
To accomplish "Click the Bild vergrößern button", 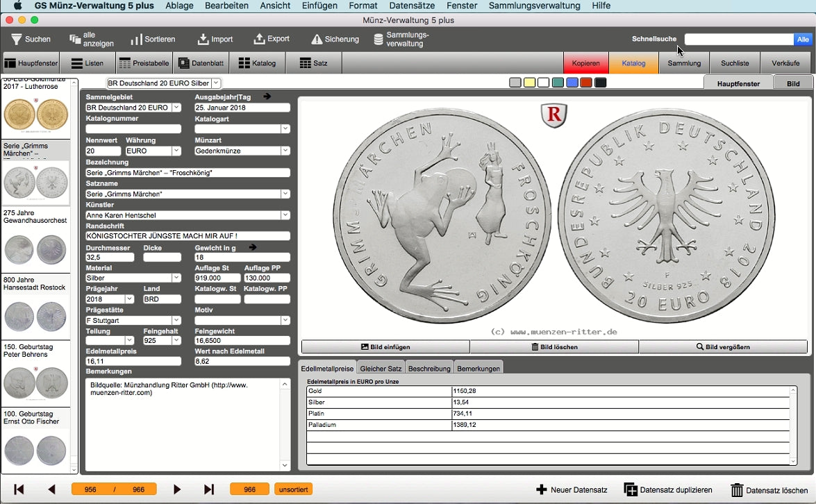I will (723, 347).
